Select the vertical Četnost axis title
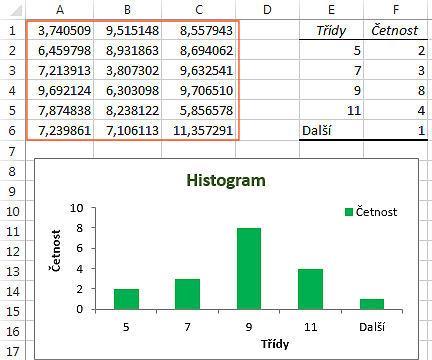Image resolution: width=432 pixels, height=360 pixels. 56,251
